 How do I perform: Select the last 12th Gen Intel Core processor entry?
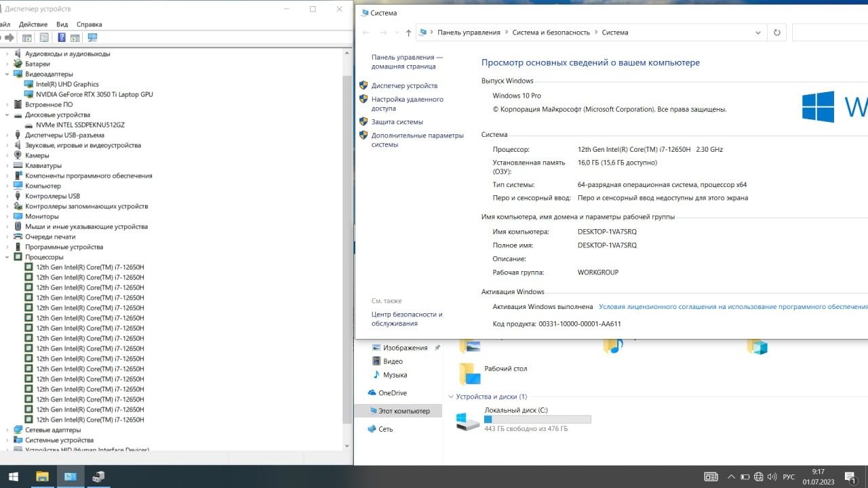click(90, 420)
